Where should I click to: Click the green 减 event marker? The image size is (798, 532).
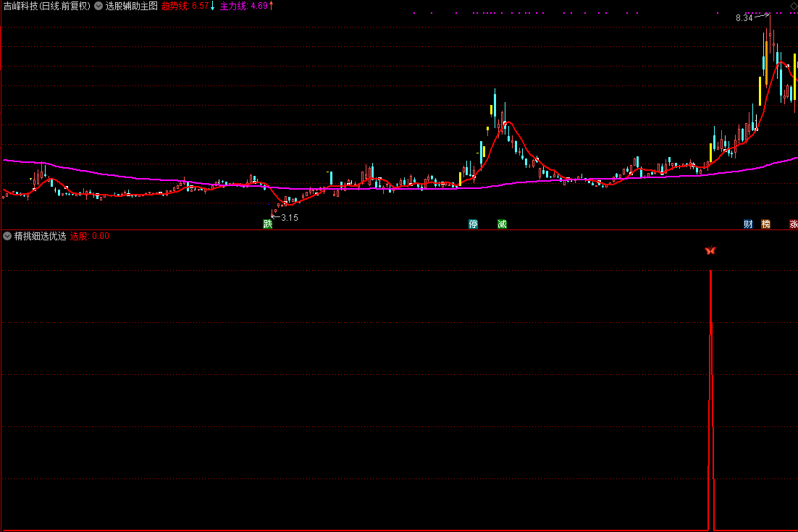[x=502, y=224]
